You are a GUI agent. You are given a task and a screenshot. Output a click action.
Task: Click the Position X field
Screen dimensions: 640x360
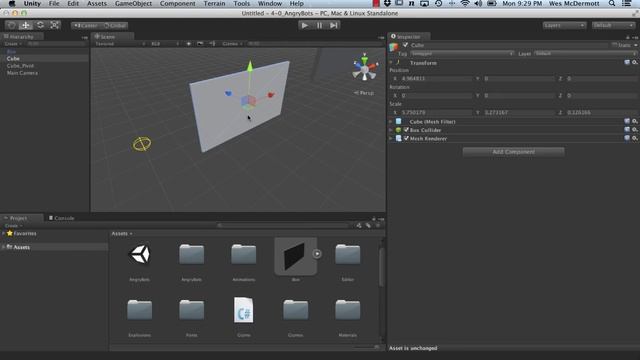point(436,78)
